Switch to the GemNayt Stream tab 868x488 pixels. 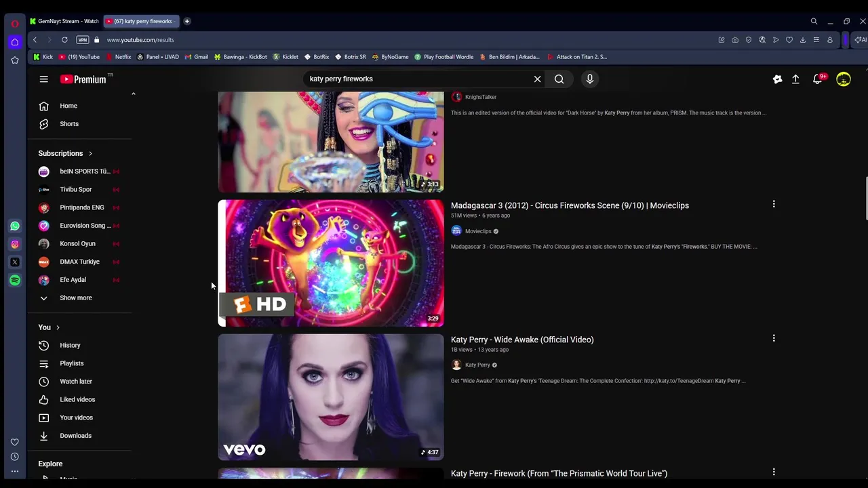[64, 21]
